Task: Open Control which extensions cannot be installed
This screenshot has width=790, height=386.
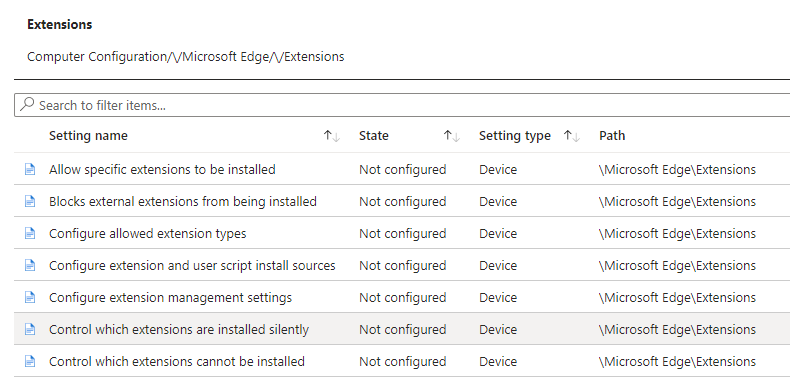Action: point(177,361)
